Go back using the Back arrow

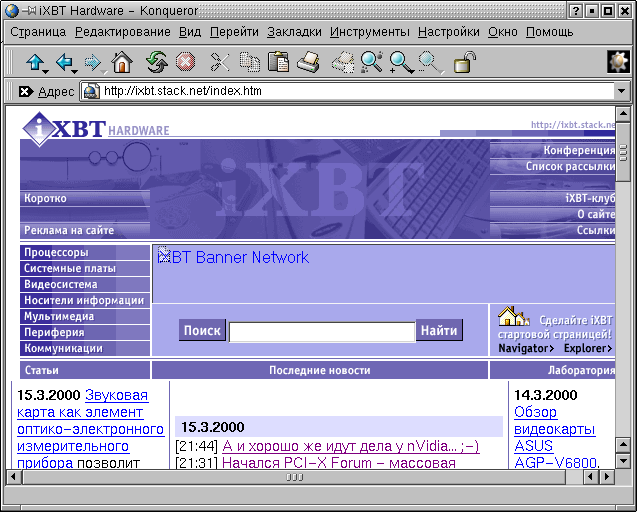[x=65, y=63]
